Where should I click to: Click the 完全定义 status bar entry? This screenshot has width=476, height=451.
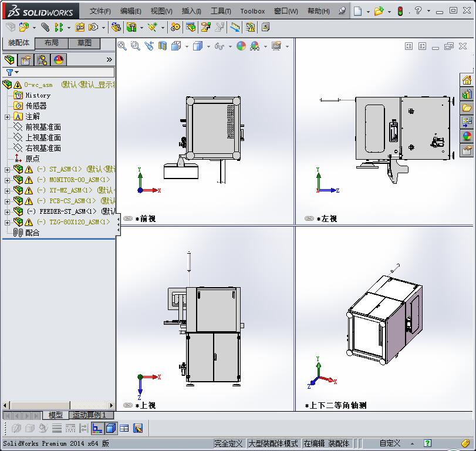(228, 443)
